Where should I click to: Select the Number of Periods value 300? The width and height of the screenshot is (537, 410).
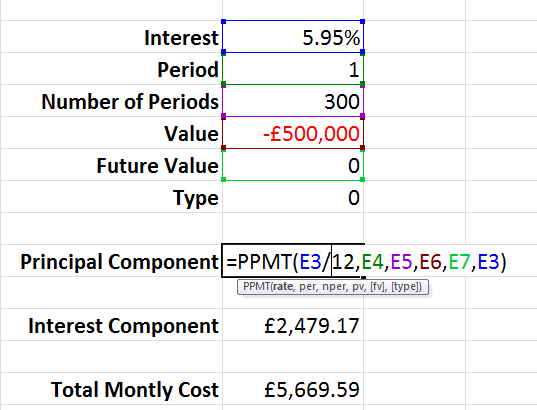pos(293,101)
